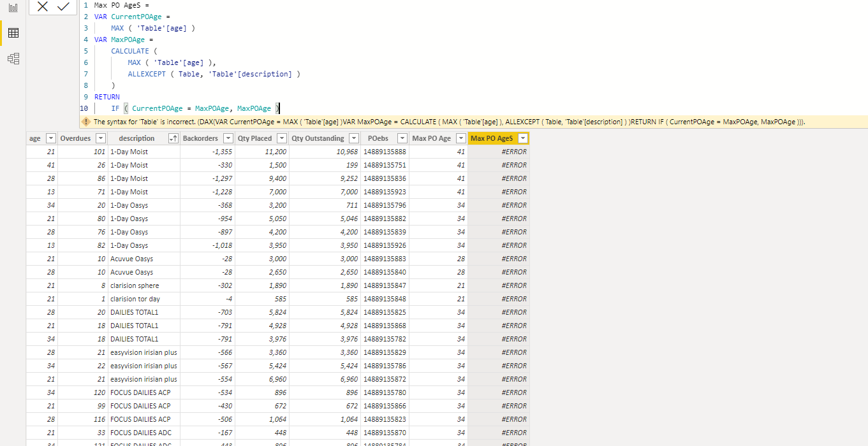Select Backorders cell -1,018
Image resolution: width=868 pixels, height=446 pixels.
(x=208, y=245)
